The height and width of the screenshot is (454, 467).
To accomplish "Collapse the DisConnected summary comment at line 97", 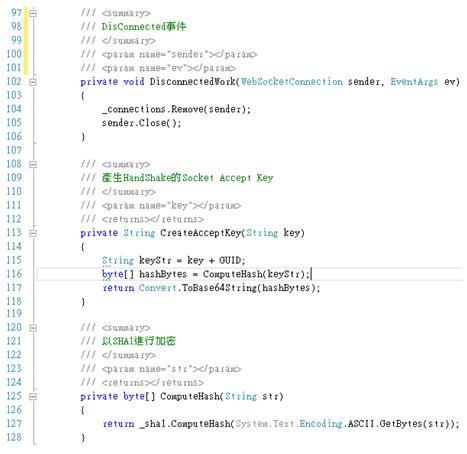I will tap(33, 13).
